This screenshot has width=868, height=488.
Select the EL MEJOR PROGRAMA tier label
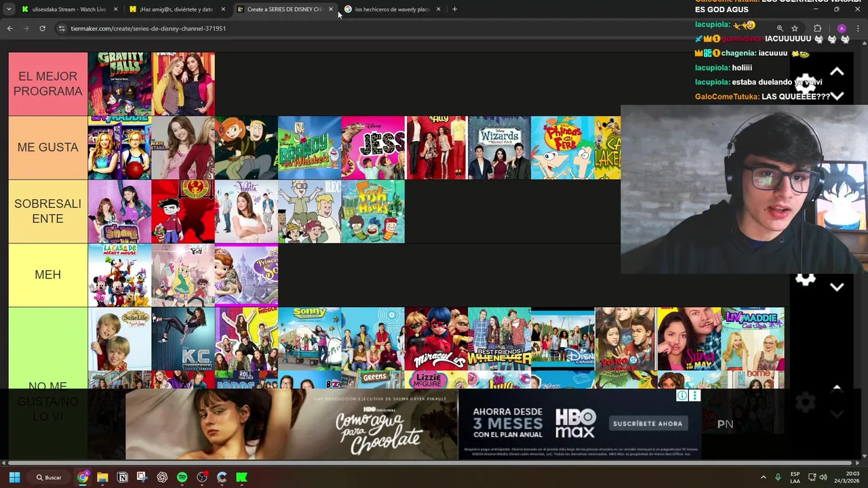pos(48,84)
